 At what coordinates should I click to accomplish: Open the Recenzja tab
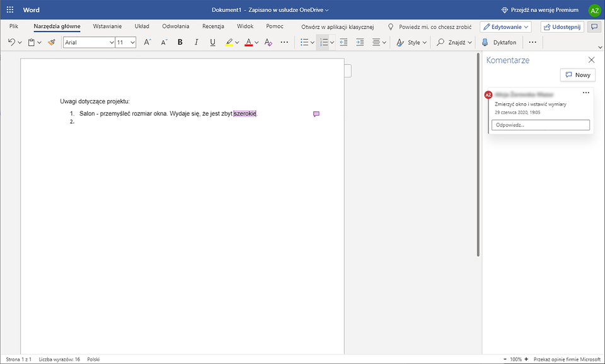point(213,26)
